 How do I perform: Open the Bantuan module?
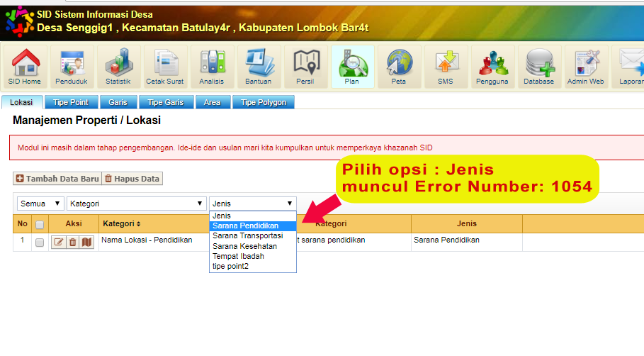259,67
